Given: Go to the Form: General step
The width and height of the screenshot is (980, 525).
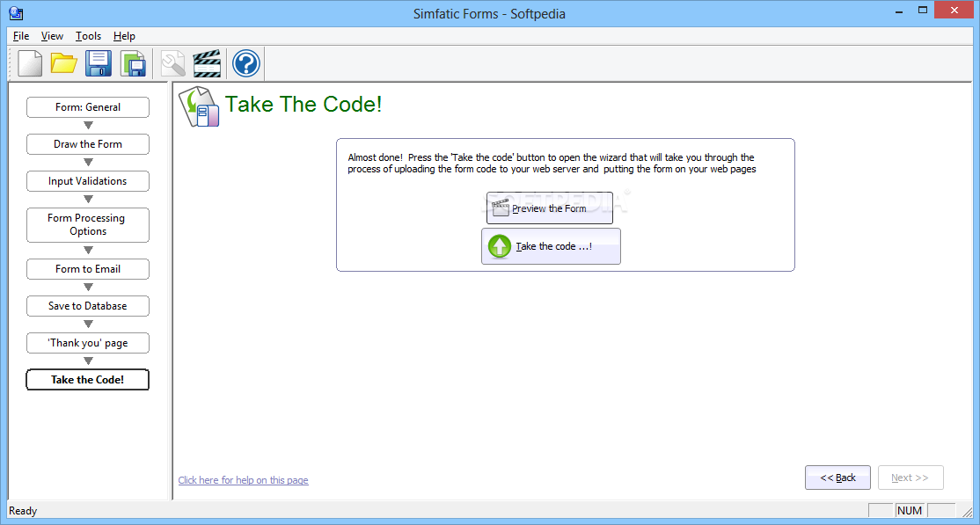Looking at the screenshot, I should 87,107.
